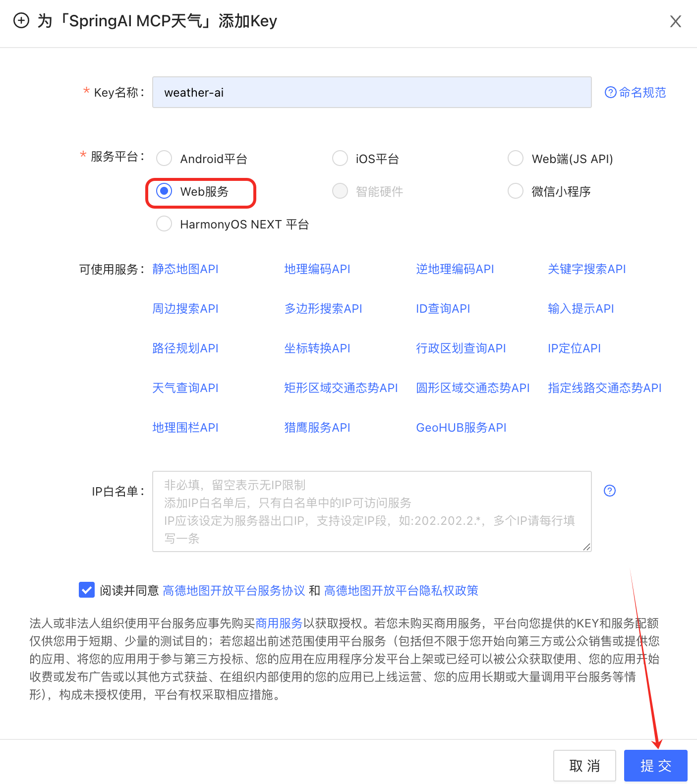697x784 pixels.
Task: Close the add Key dialog
Action: click(675, 21)
